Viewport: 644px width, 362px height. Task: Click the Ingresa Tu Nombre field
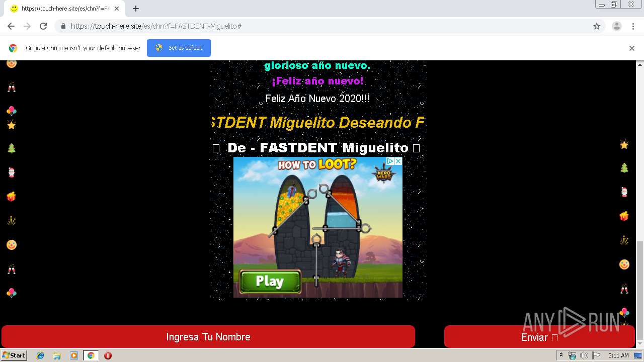pyautogui.click(x=208, y=337)
